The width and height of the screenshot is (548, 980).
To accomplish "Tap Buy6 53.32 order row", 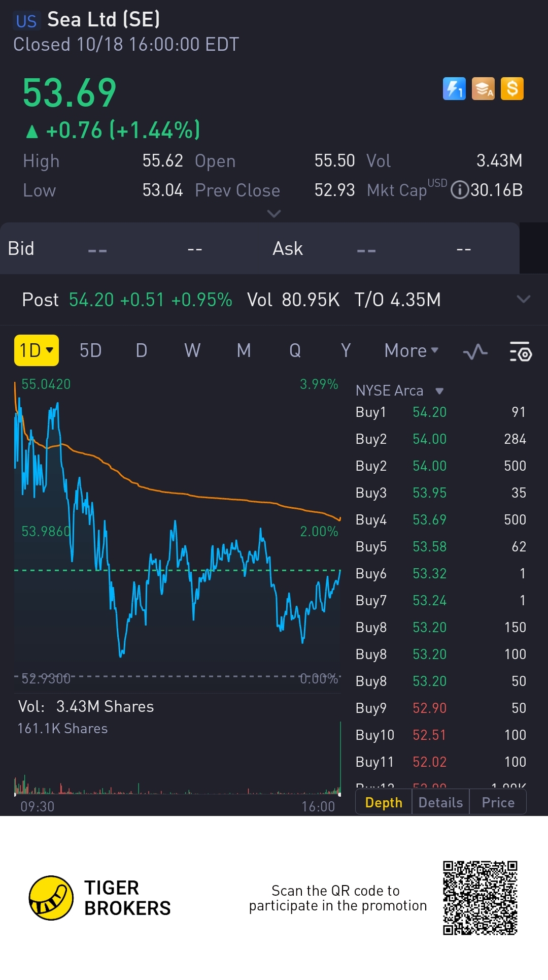I will [440, 573].
